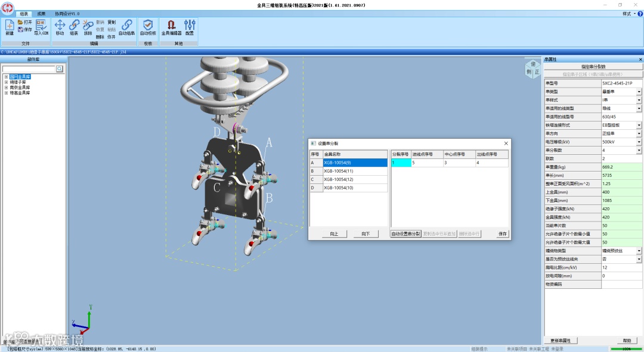Click the 向上 button in dialog
This screenshot has width=644, height=352.
(x=334, y=234)
